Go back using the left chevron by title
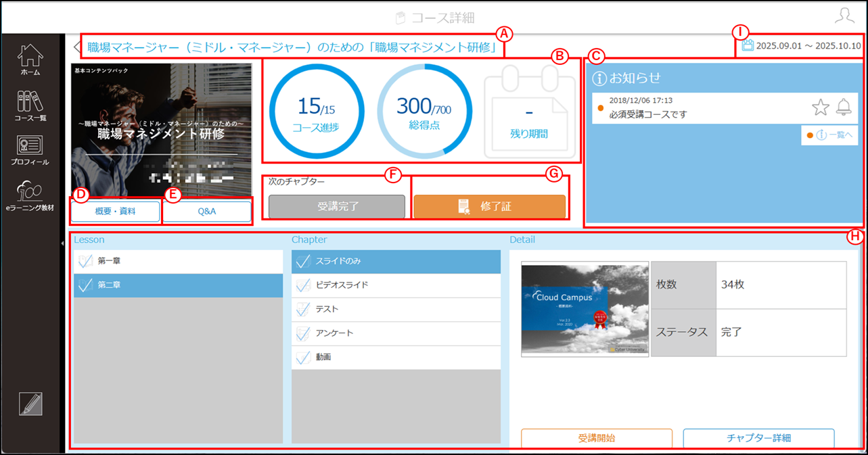The width and height of the screenshot is (868, 455). 76,47
